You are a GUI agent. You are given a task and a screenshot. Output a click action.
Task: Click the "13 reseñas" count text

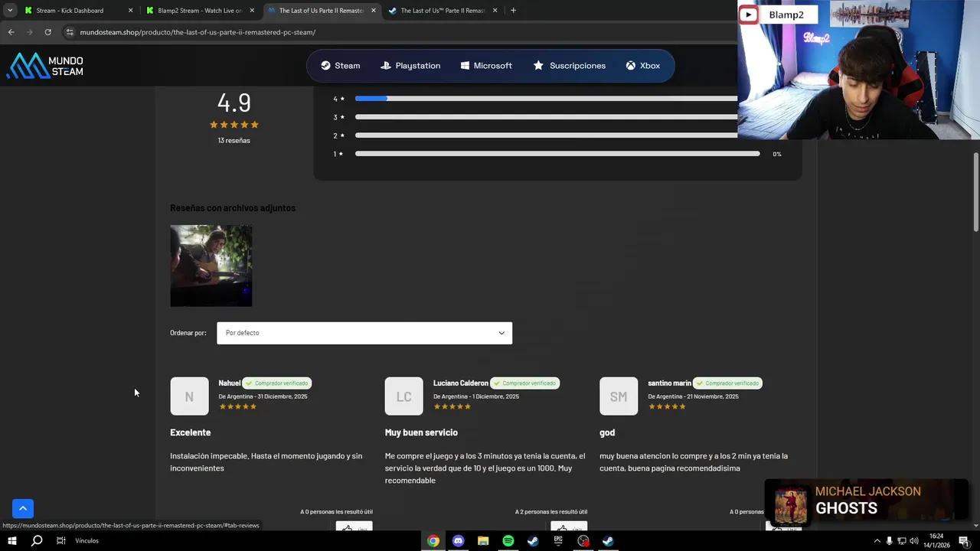click(x=234, y=140)
